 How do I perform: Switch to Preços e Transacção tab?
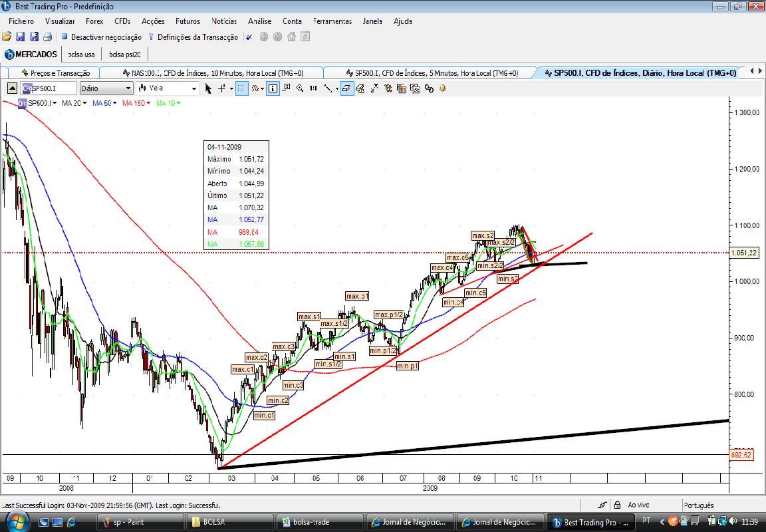click(56, 72)
